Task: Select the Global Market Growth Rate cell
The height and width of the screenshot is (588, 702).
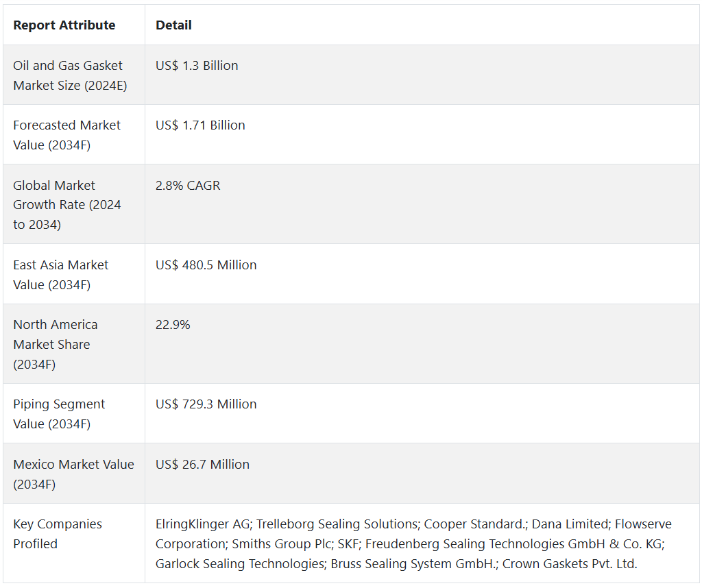Action: pos(74,204)
